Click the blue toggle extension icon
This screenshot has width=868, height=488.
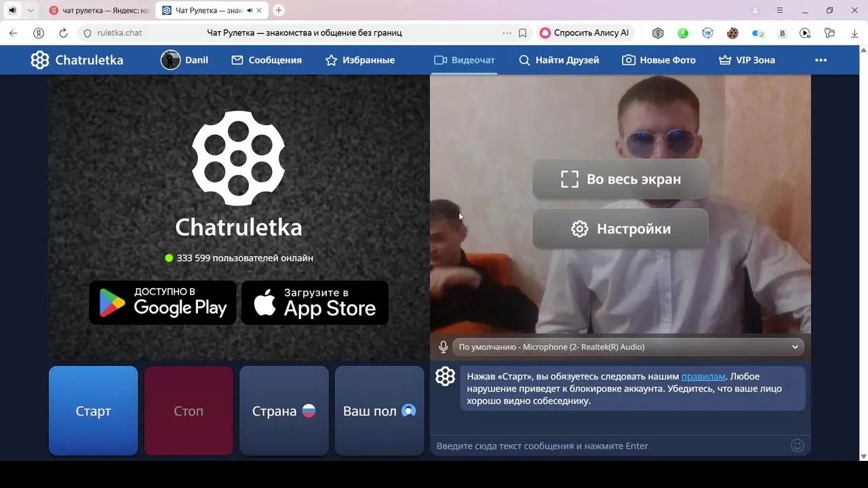(758, 33)
